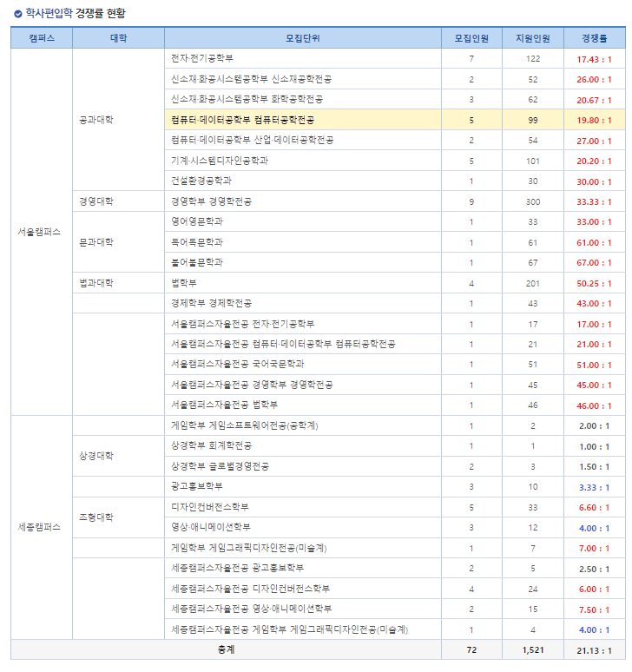Select the 법학부 cell under 법과대학
Image resolution: width=632 pixels, height=672 pixels.
303,283
